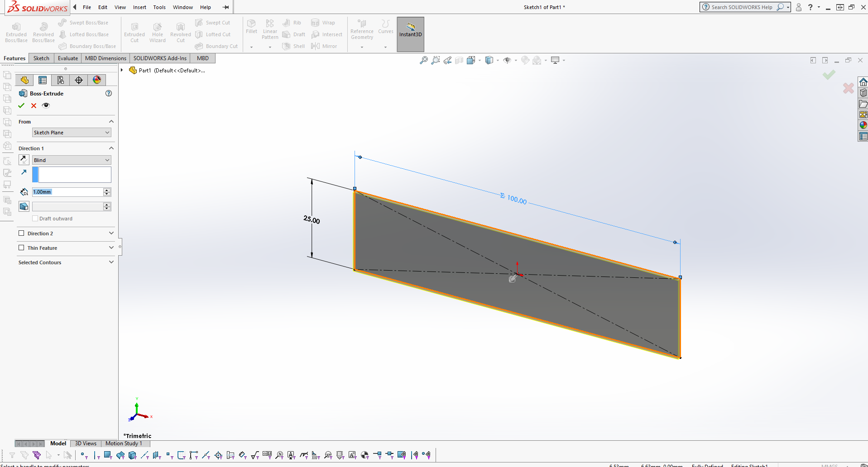Click depth value field 1.00mm
Screen dimensions: 868x467
click(x=67, y=192)
